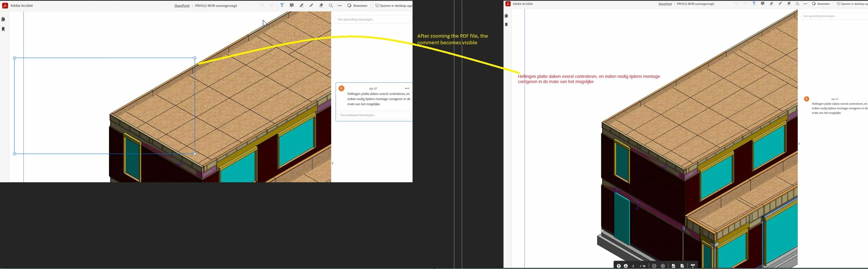Redo action in right window
Screen dimensions: 868x269
click(x=745, y=4)
